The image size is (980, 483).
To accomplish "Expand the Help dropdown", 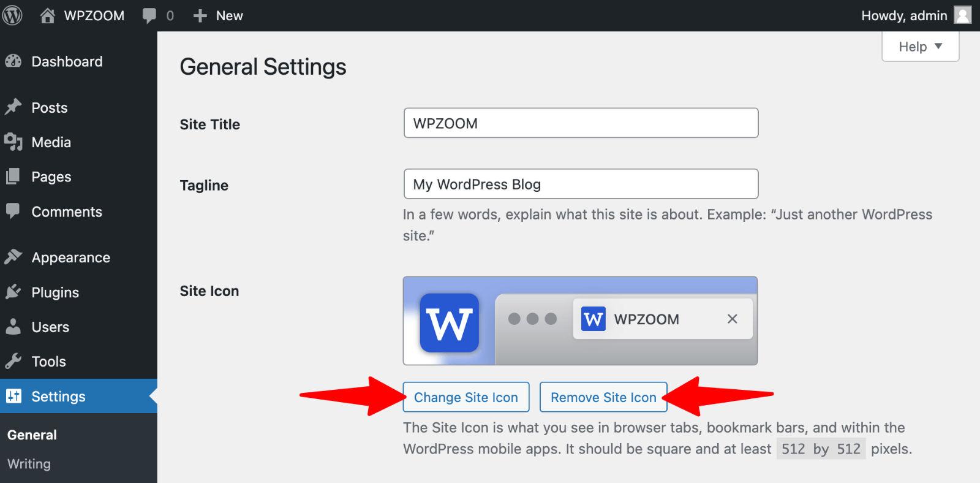I will [920, 47].
